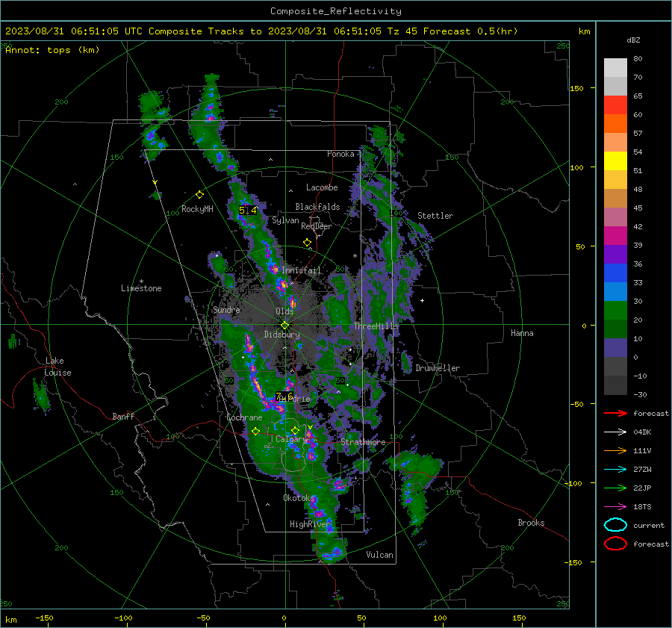Click the Banff label

pyautogui.click(x=123, y=416)
